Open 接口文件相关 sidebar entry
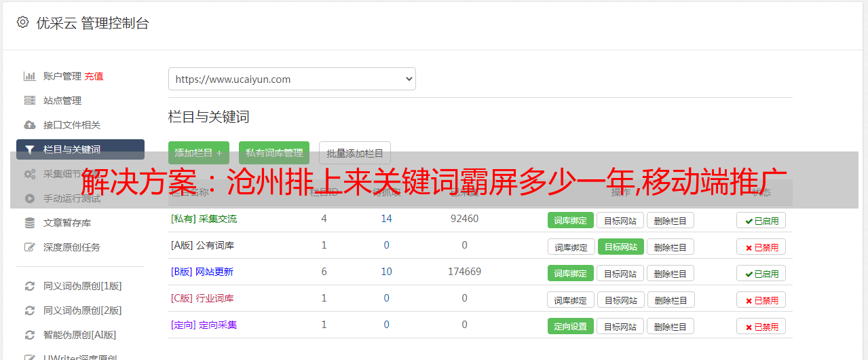 click(72, 125)
